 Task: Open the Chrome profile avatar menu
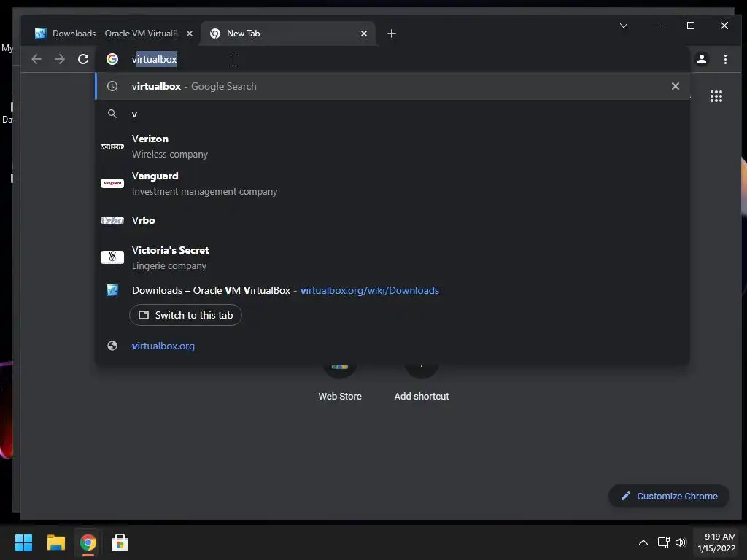point(702,59)
